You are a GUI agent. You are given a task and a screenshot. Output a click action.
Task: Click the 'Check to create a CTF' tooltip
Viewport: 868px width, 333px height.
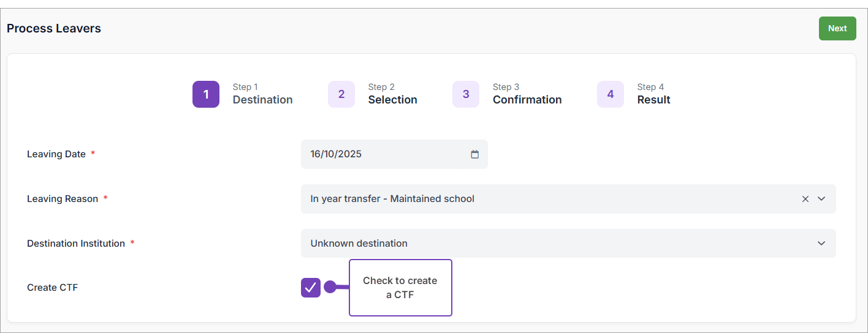[x=400, y=288]
